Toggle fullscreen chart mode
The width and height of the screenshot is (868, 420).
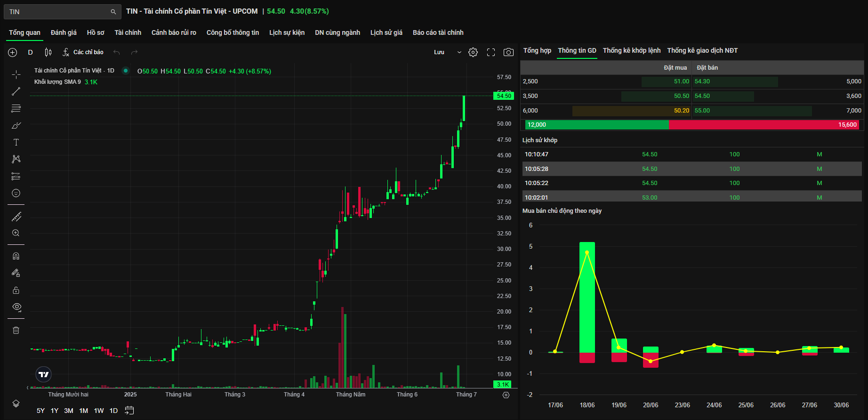point(491,52)
